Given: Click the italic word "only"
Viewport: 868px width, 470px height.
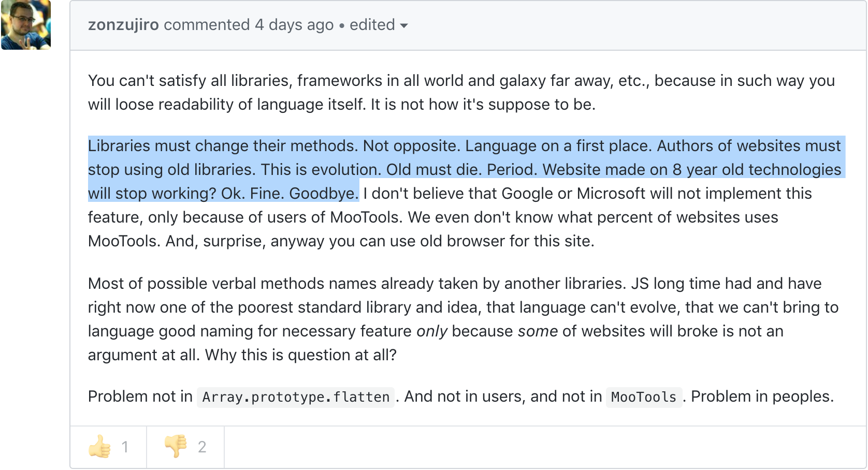Looking at the screenshot, I should pyautogui.click(x=432, y=331).
